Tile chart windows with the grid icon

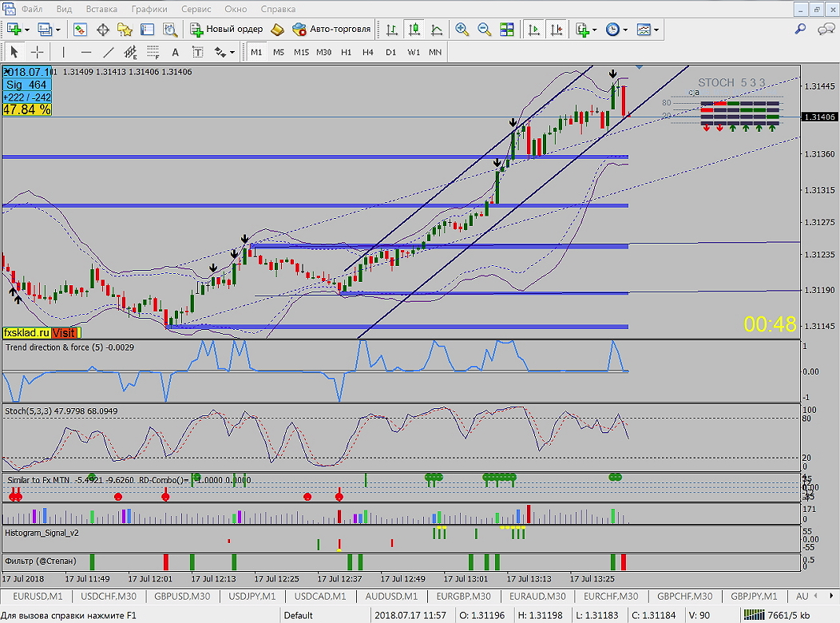click(507, 30)
